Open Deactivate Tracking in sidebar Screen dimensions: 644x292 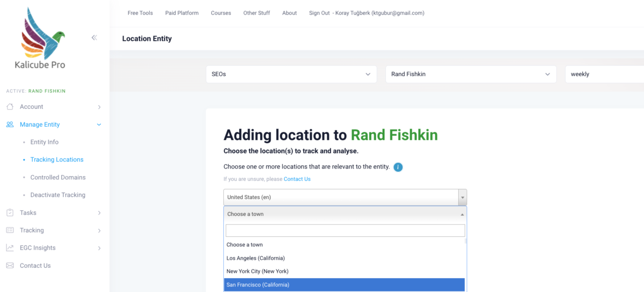(x=58, y=195)
